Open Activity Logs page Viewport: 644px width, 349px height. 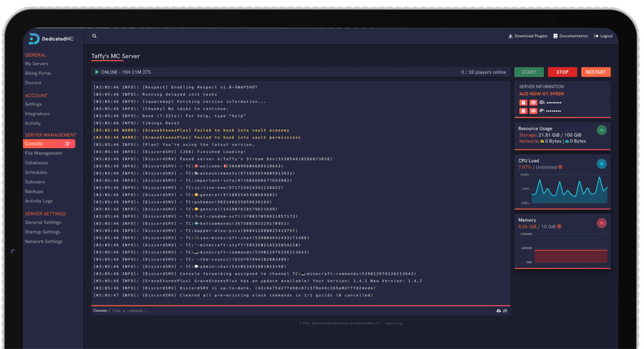[39, 201]
